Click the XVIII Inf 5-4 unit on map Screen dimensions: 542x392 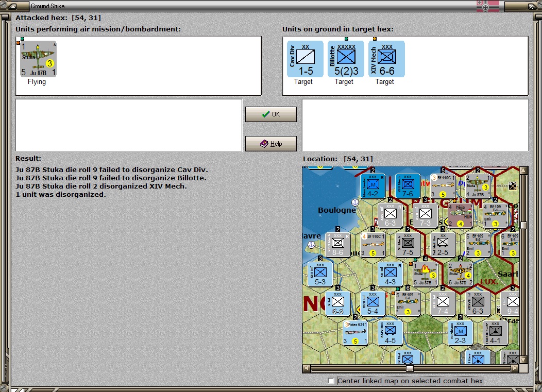pyautogui.click(x=372, y=303)
